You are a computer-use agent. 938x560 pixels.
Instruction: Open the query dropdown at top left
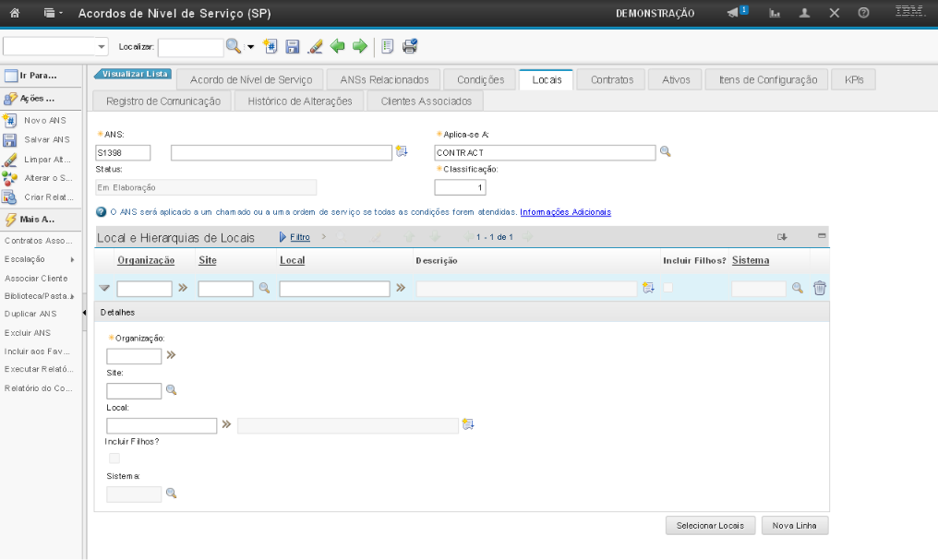click(102, 46)
